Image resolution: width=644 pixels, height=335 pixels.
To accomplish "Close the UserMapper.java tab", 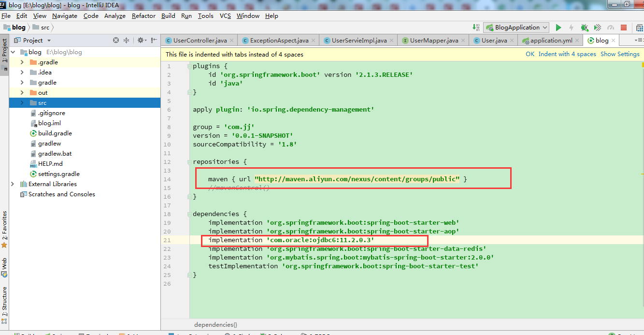I will pyautogui.click(x=463, y=41).
